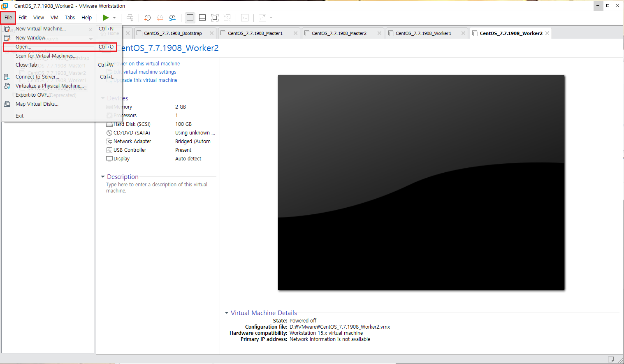Click the CentOS_7.7.1908_Worker2 tab icon
The height and width of the screenshot is (364, 624).
pos(475,33)
